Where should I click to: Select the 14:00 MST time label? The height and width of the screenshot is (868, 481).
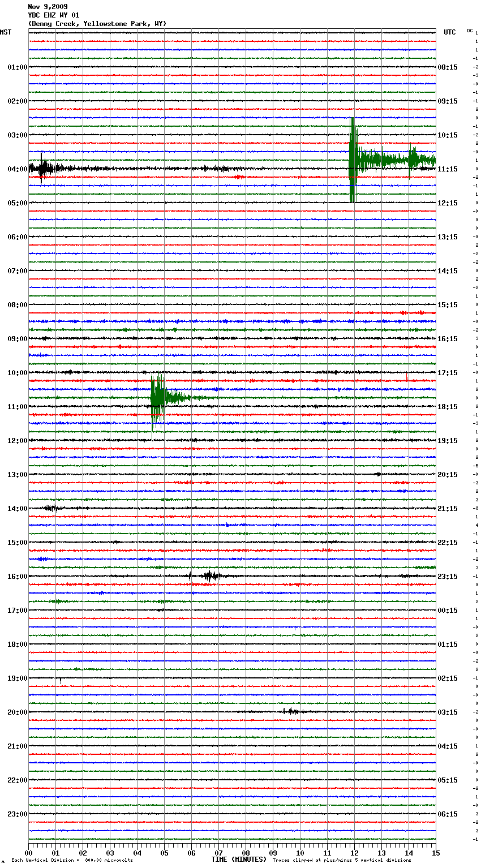point(18,509)
